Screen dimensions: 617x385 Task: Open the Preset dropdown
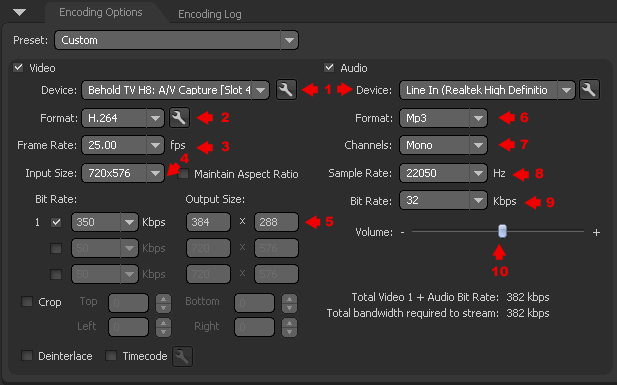[176, 40]
